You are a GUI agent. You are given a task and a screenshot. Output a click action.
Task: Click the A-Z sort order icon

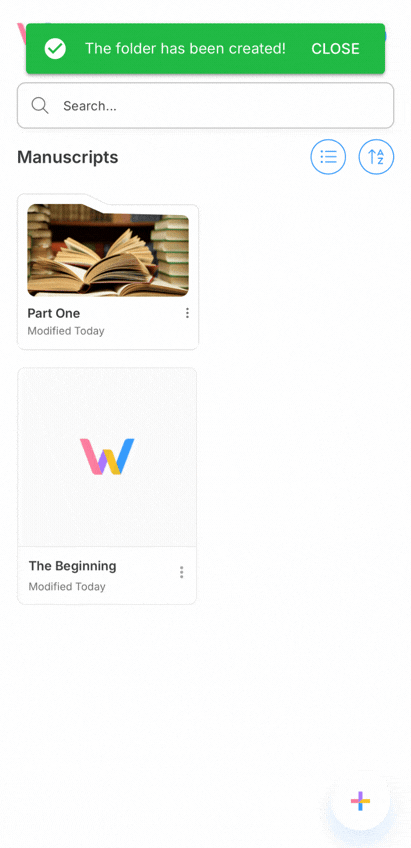(376, 157)
